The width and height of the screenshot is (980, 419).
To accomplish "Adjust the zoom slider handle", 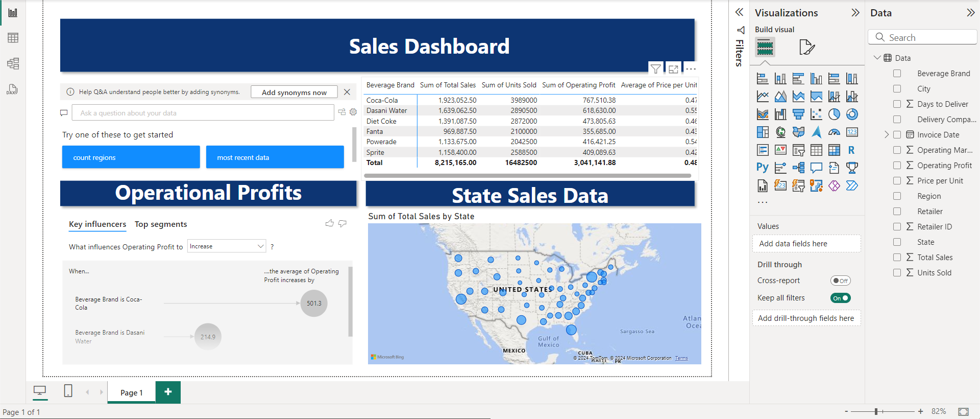I will [x=876, y=411].
